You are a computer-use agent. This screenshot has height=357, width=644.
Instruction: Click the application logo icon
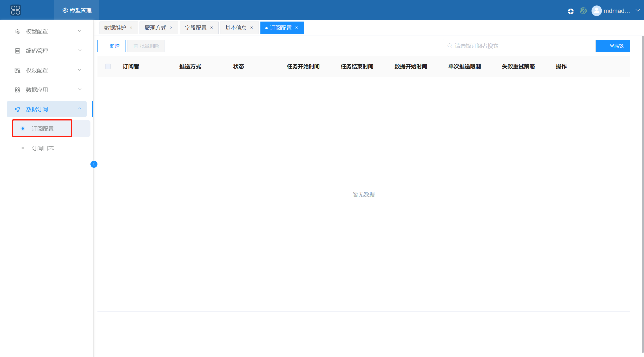[16, 10]
